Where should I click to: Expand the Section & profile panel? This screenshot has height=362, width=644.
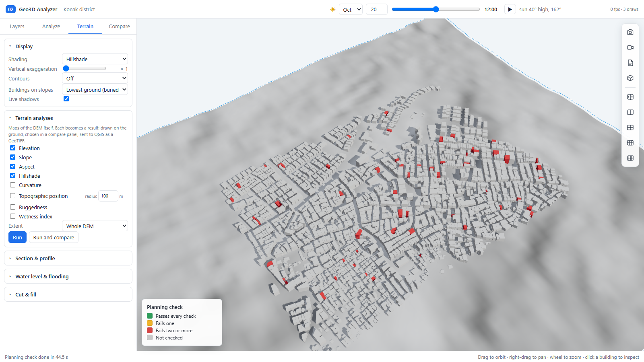click(x=68, y=258)
